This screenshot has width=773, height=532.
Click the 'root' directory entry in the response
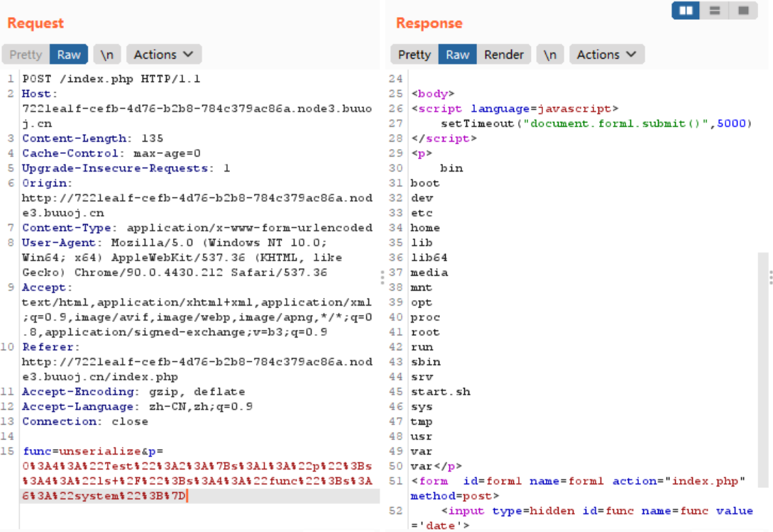point(425,333)
